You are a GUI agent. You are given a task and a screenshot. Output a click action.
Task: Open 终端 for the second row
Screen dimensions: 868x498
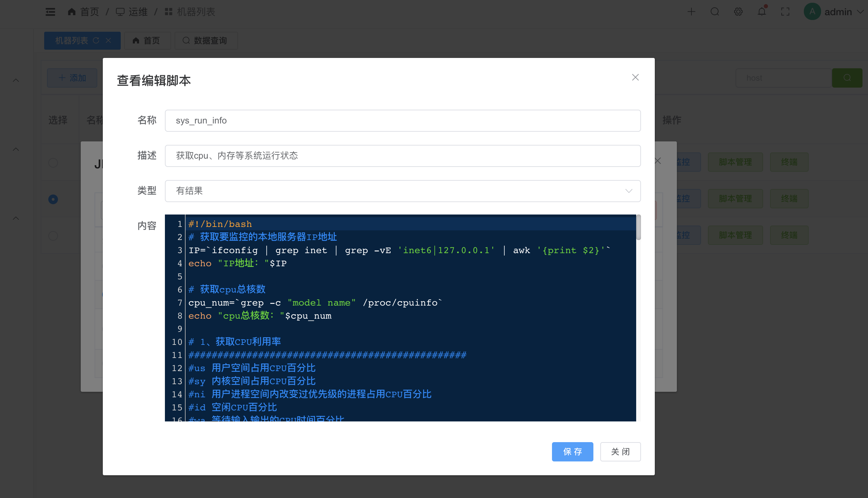pyautogui.click(x=789, y=199)
